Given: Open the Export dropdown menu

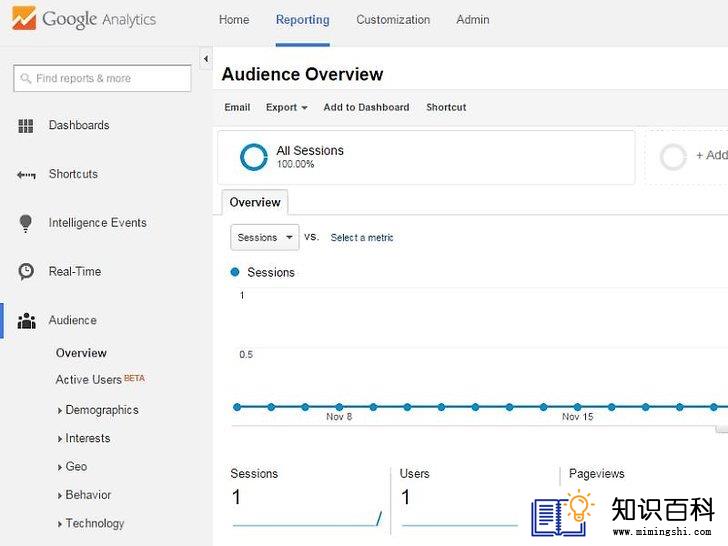Looking at the screenshot, I should coord(286,107).
